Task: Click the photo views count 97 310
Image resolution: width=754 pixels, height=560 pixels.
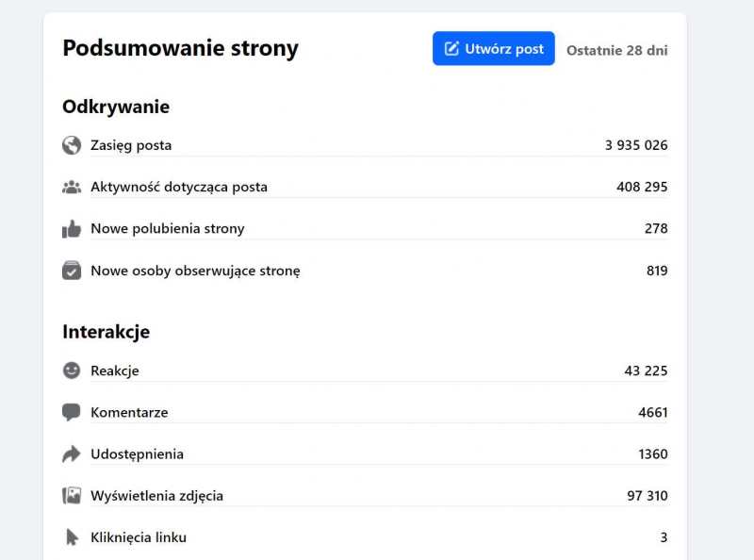Action: 646,496
